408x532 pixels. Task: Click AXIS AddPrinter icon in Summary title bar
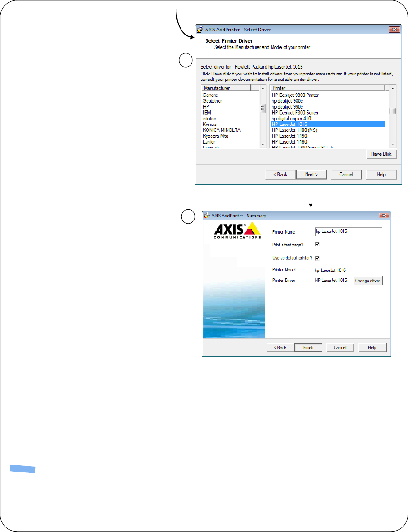(x=207, y=216)
